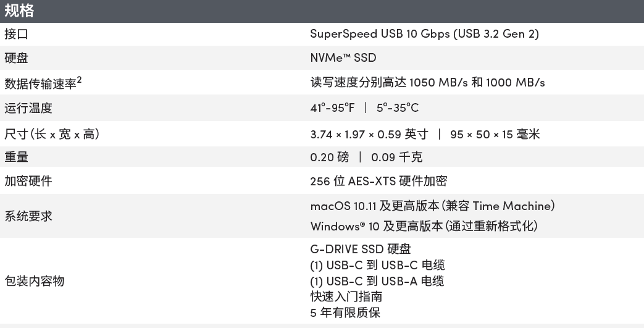This screenshot has width=644, height=328.
Task: Click the Windows 10 requirement line
Action: (424, 226)
